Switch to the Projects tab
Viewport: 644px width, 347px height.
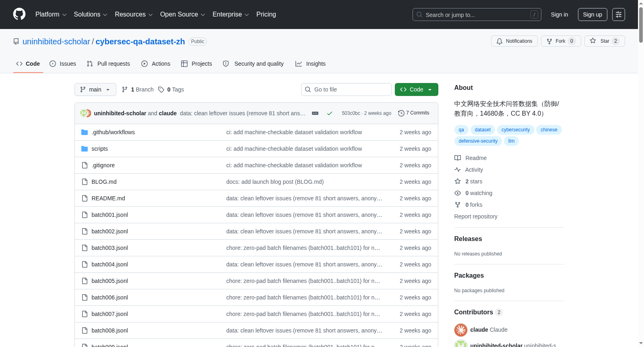[196, 64]
